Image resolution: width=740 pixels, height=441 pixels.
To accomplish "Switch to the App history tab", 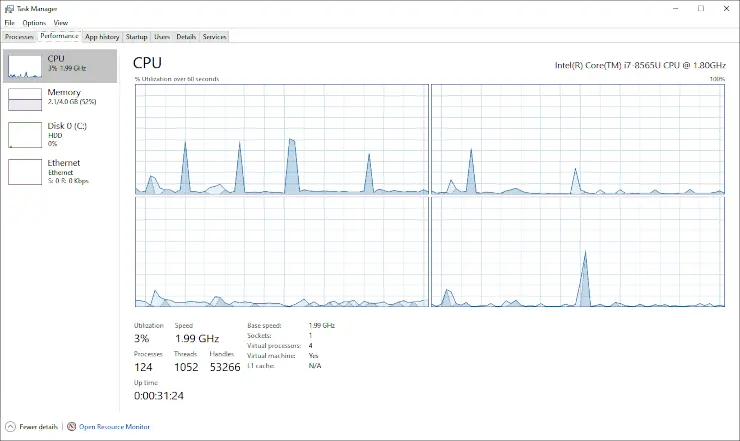I will [x=102, y=37].
